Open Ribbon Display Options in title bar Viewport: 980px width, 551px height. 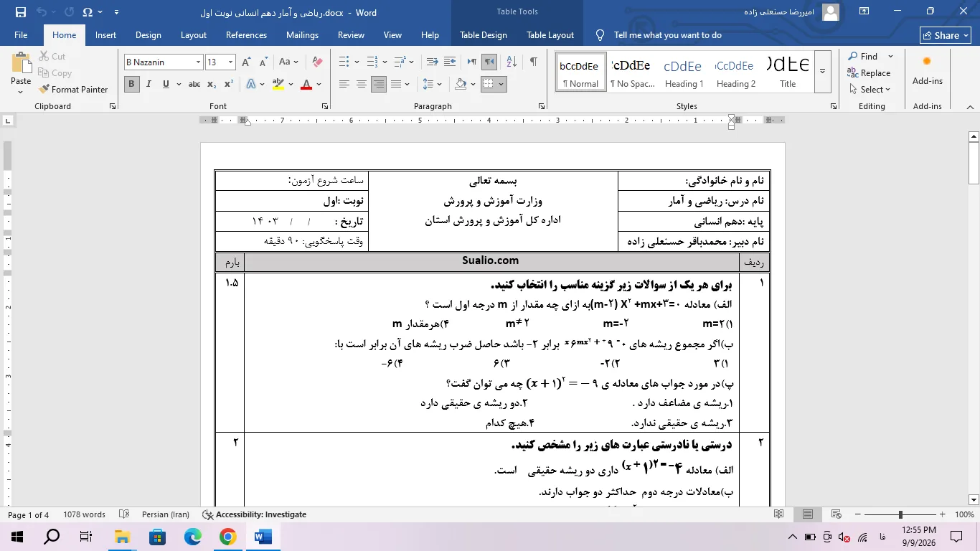tap(864, 11)
